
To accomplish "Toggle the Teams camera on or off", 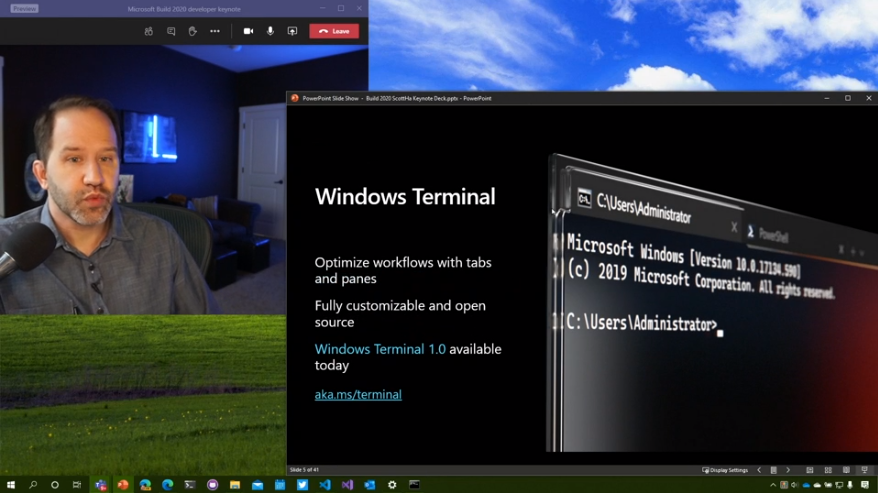I will click(248, 31).
